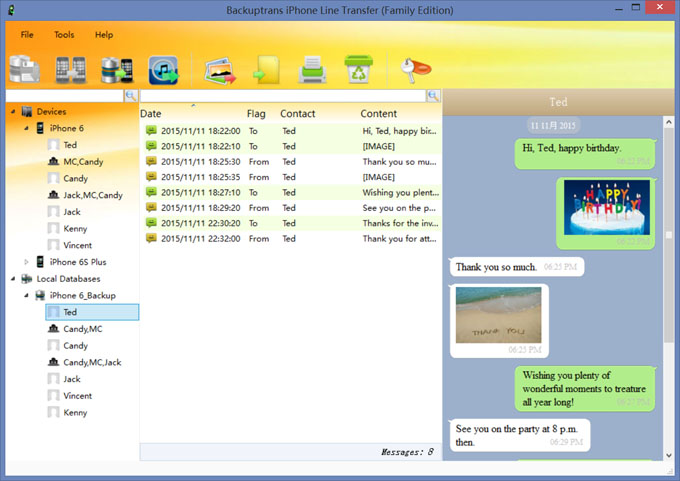Collapse the iPhone 6 device node
The width and height of the screenshot is (680, 481).
[26, 128]
